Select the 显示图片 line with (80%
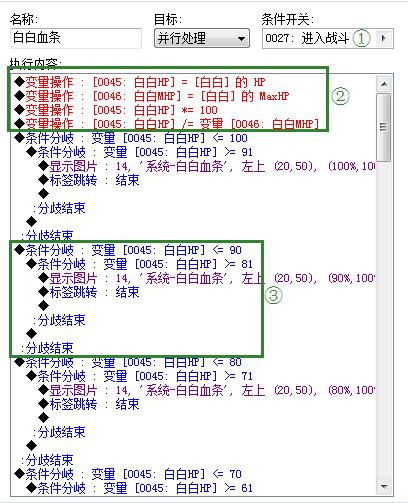 (207, 390)
